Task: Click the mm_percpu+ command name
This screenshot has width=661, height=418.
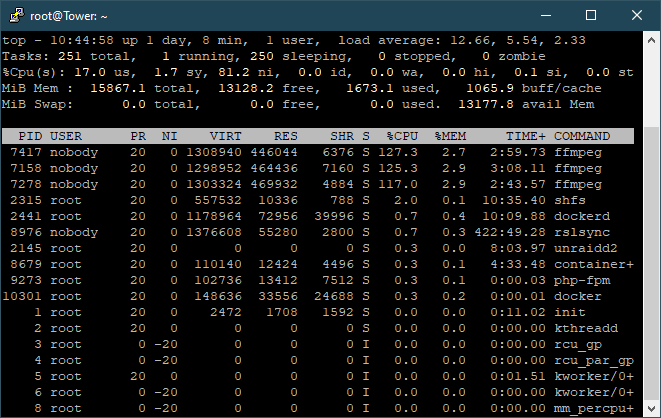Action: (x=594, y=408)
